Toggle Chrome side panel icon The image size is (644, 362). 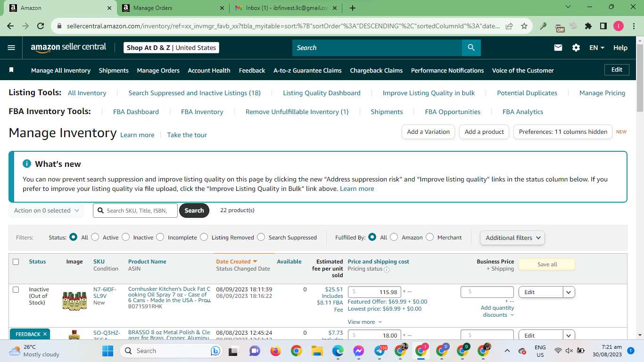[x=603, y=26]
